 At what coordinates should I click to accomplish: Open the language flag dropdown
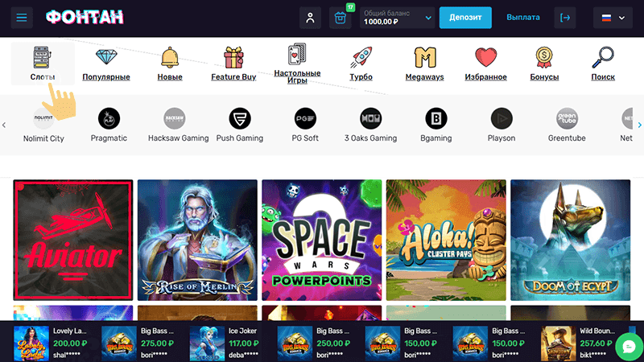point(613,18)
